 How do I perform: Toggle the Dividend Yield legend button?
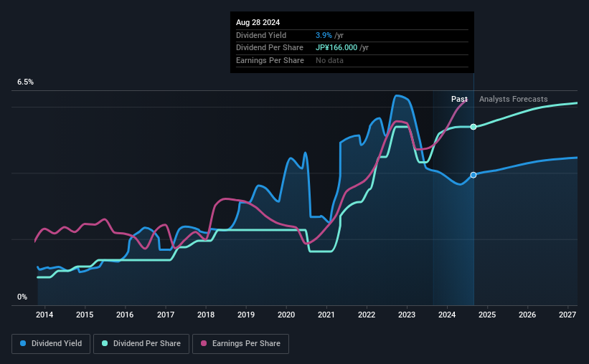coord(51,344)
